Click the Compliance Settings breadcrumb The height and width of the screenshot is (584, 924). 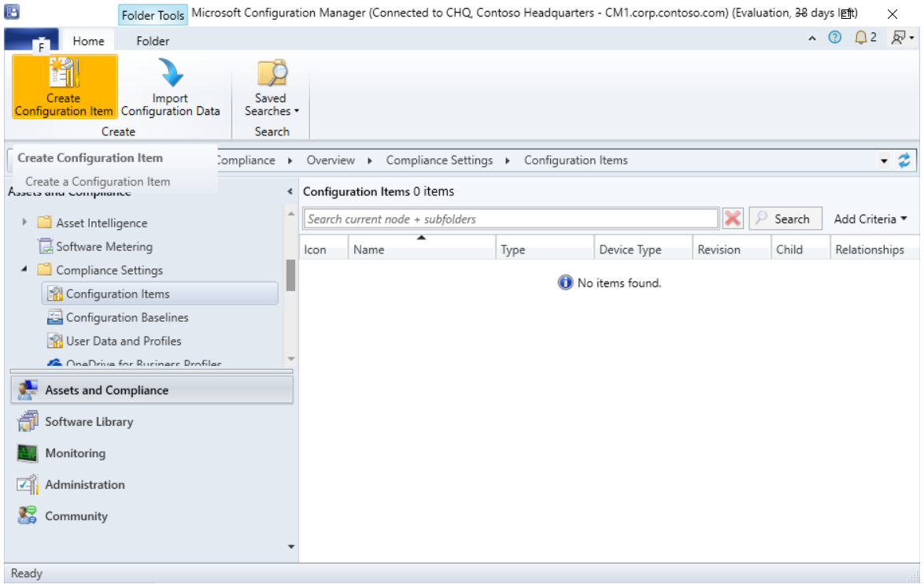(x=439, y=161)
